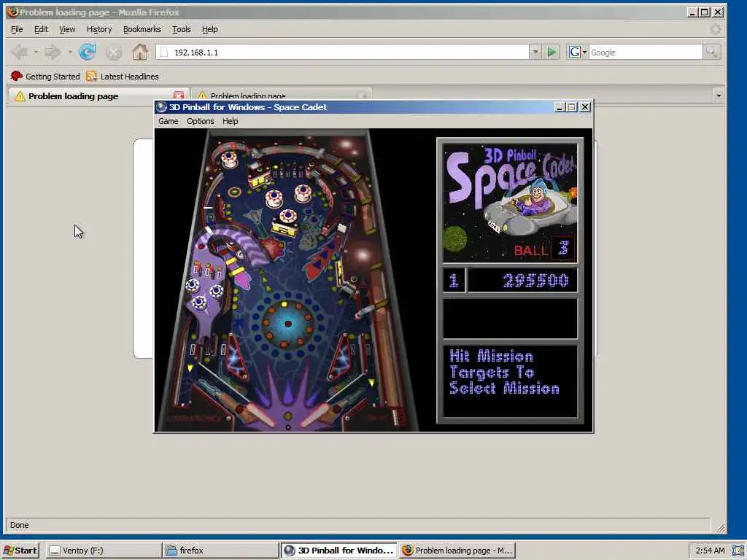
Task: Click the 3D Pinball title bar icon
Action: 161,107
